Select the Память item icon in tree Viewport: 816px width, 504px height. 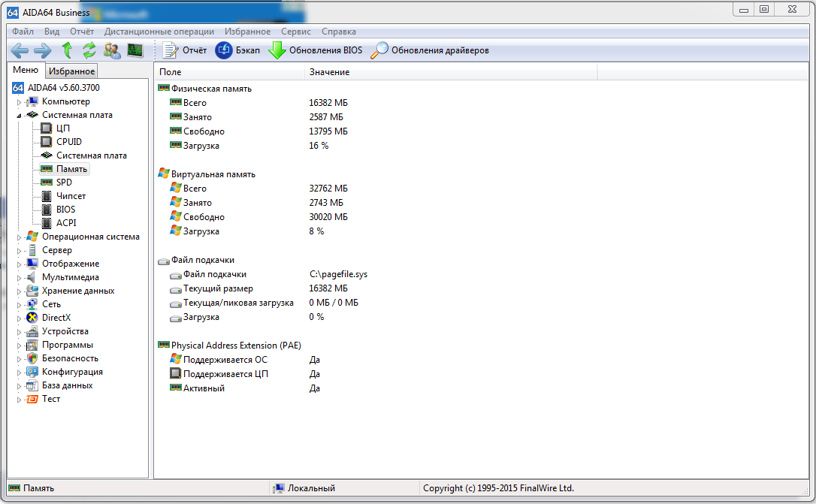(x=47, y=168)
